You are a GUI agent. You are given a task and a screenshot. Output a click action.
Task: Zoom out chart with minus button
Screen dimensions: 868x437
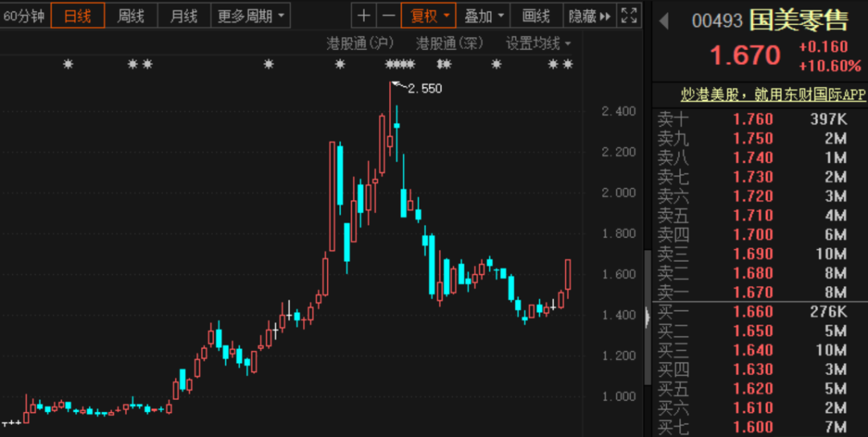pos(388,15)
